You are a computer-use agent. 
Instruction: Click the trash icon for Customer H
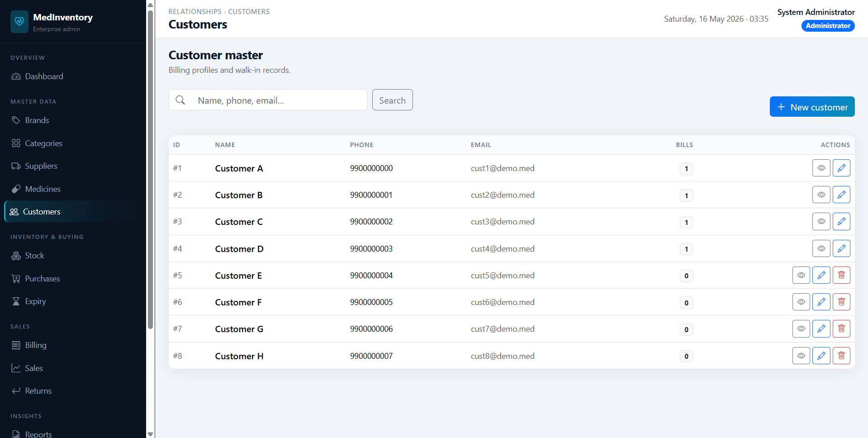click(x=841, y=356)
